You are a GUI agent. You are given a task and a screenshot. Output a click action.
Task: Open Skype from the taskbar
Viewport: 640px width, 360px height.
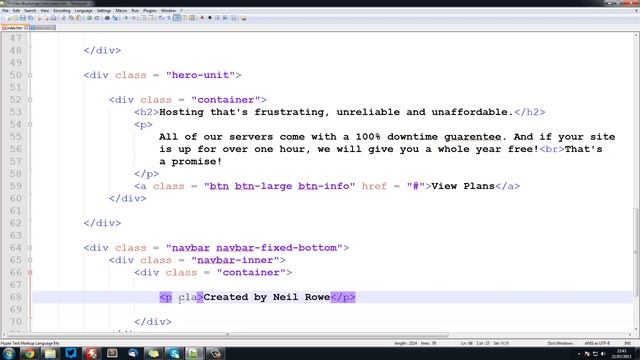174,353
